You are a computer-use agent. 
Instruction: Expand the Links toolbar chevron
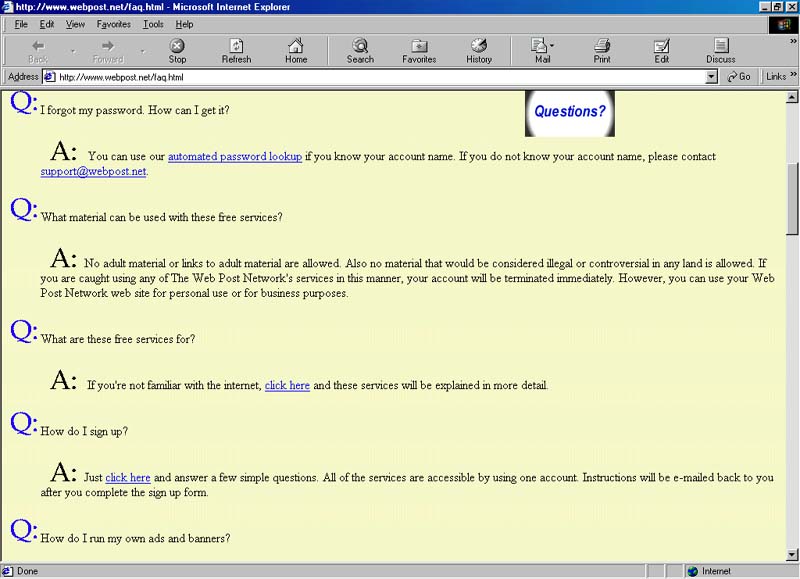[793, 74]
